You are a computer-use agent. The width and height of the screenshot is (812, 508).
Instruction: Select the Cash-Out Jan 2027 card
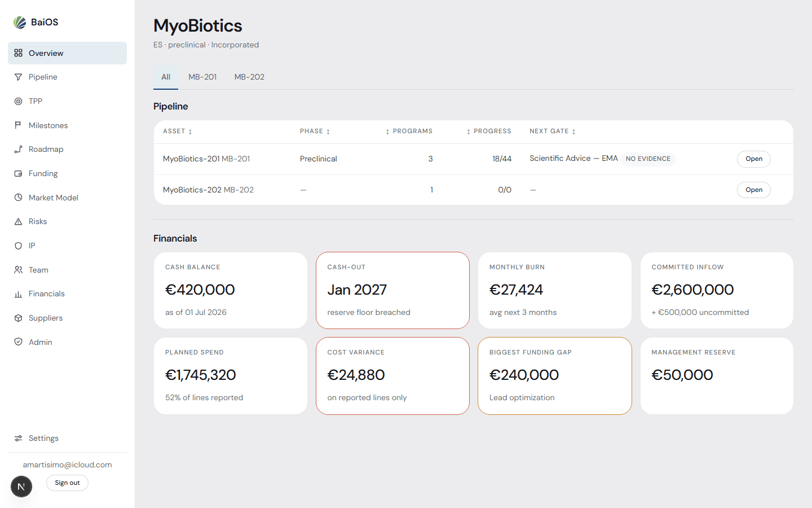click(x=392, y=290)
